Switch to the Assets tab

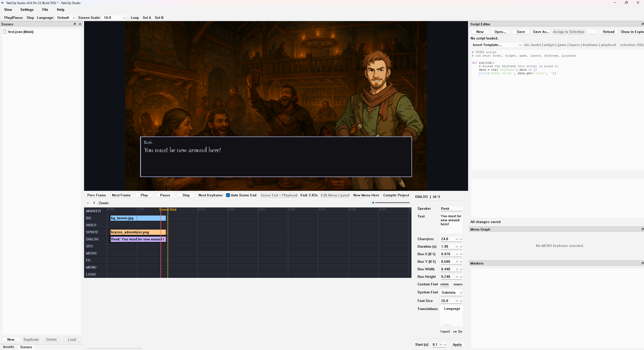tap(9, 347)
